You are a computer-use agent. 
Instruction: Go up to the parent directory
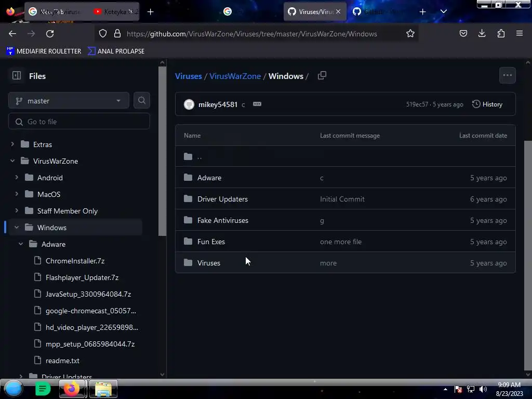[x=199, y=156]
